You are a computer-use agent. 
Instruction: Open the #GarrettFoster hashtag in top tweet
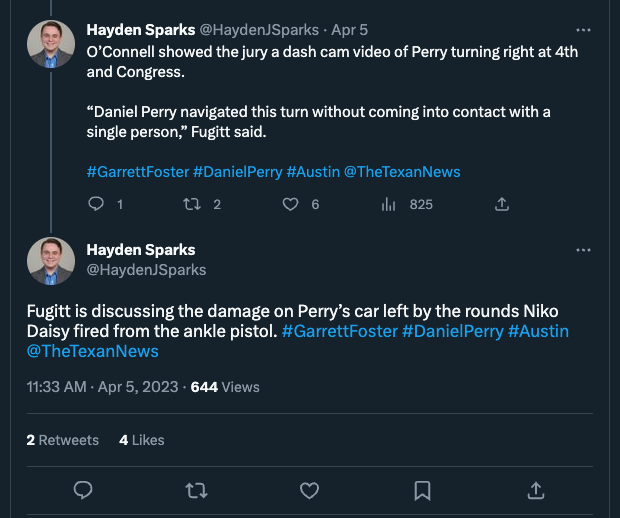[138, 172]
